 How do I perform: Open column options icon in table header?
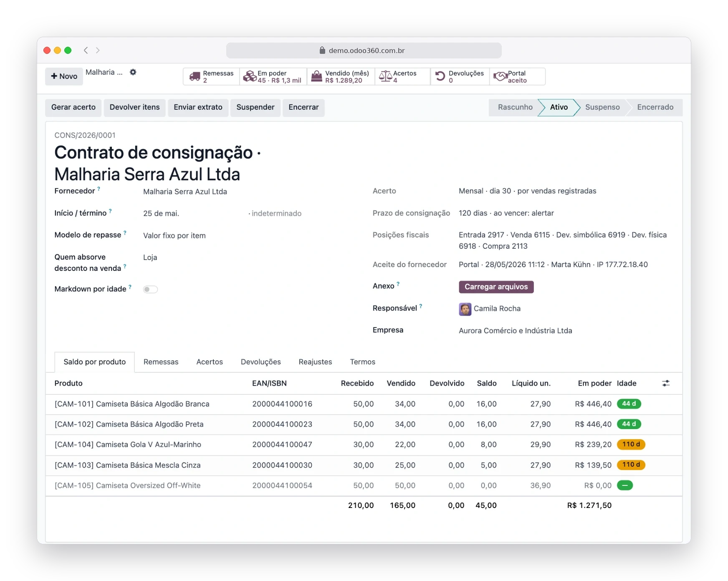[x=666, y=383]
